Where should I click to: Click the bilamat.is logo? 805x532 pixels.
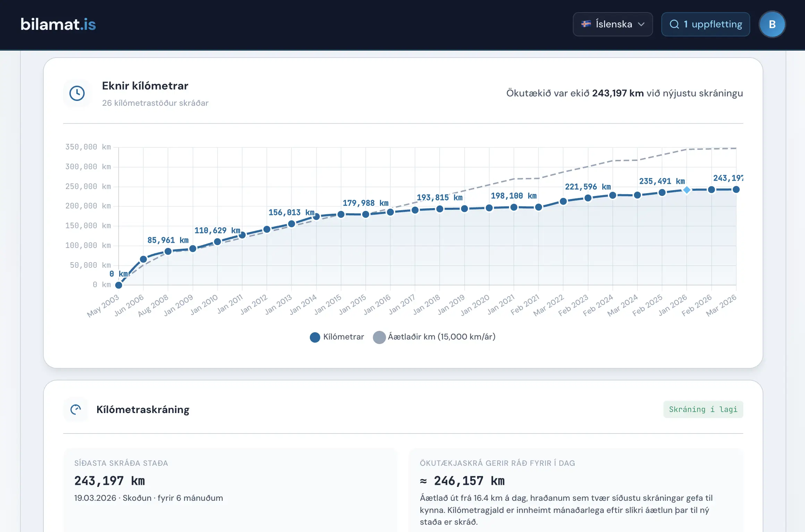click(58, 24)
